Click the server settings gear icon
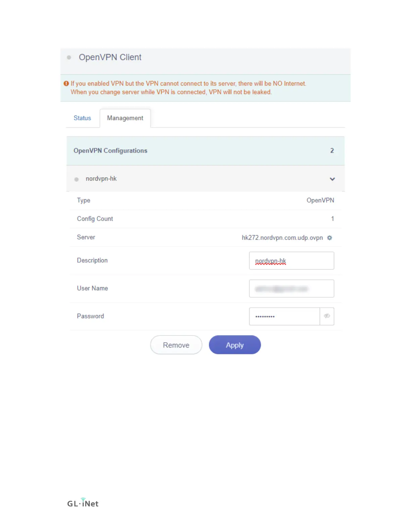 (329, 238)
